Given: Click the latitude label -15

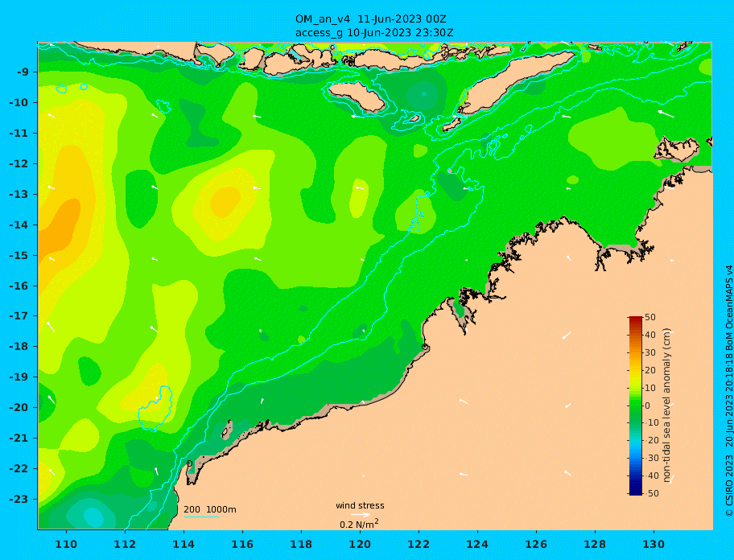Looking at the screenshot, I should tap(19, 255).
